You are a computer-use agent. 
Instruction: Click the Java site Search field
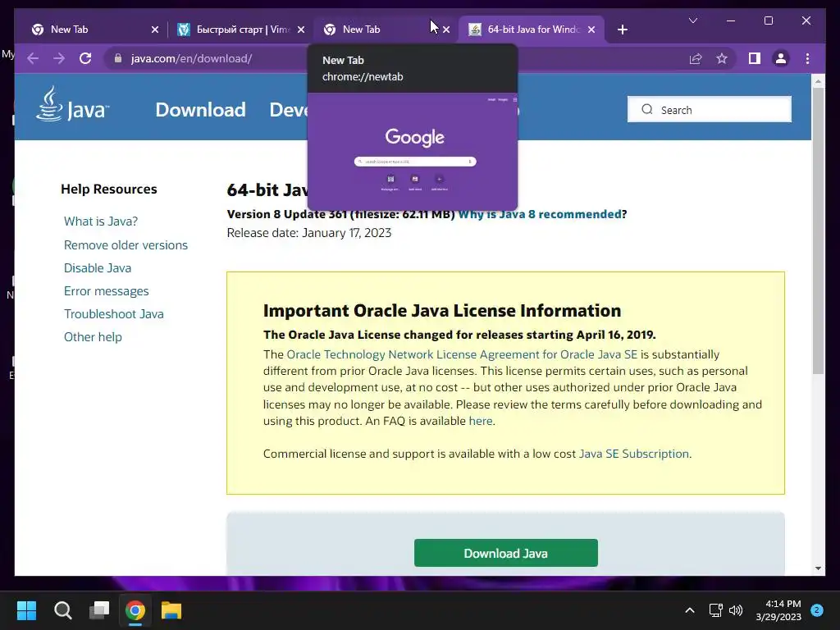pyautogui.click(x=710, y=109)
